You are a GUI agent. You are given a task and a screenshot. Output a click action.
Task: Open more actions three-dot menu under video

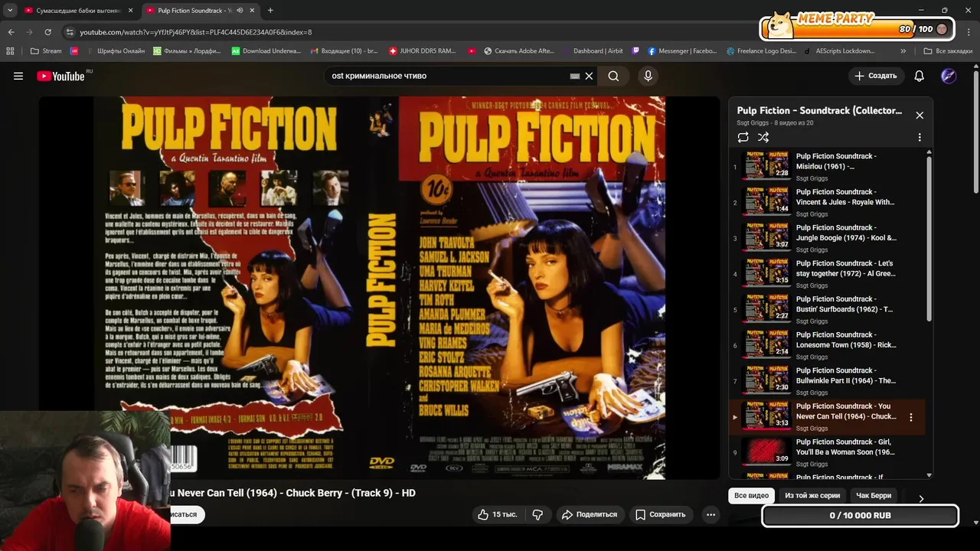pyautogui.click(x=710, y=514)
